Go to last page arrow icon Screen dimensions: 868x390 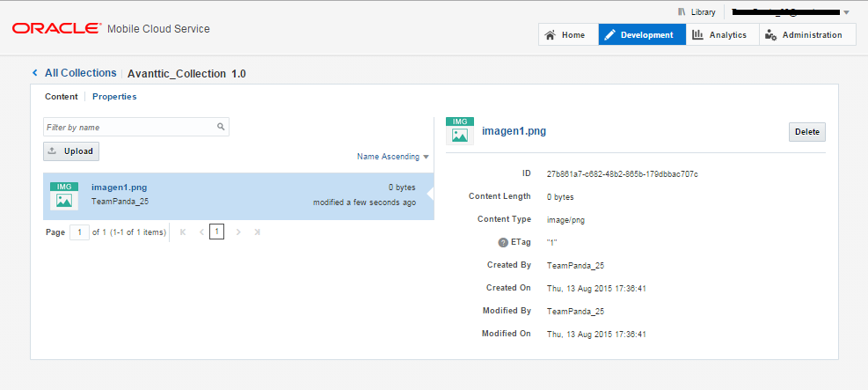coord(258,232)
